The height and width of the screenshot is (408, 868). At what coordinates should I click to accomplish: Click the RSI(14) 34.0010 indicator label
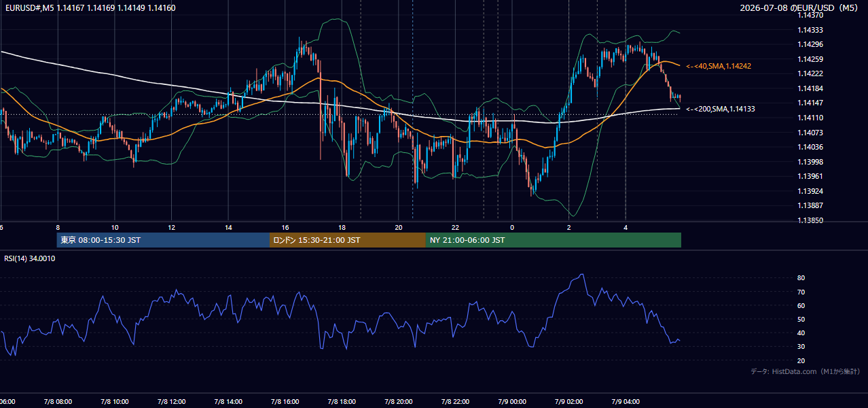point(30,258)
